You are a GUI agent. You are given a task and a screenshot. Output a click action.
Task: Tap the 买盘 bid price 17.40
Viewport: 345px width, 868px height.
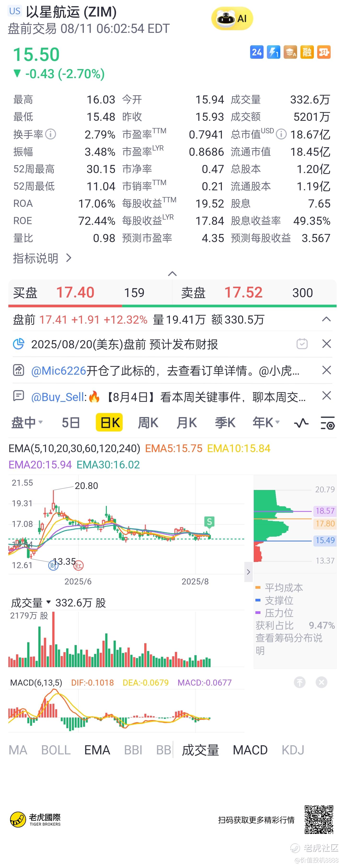(75, 292)
